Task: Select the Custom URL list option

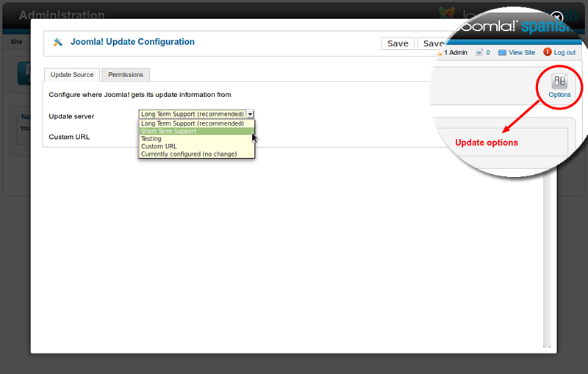Action: [x=196, y=146]
